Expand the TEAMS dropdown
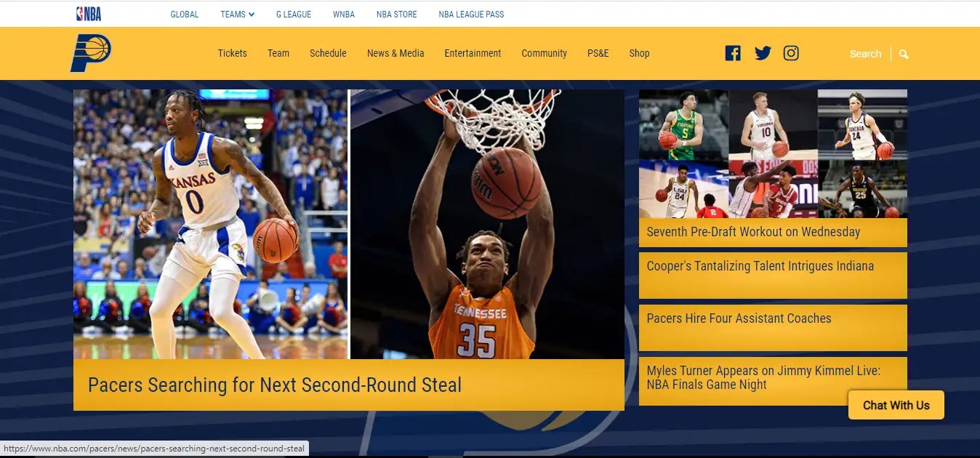 pyautogui.click(x=237, y=14)
